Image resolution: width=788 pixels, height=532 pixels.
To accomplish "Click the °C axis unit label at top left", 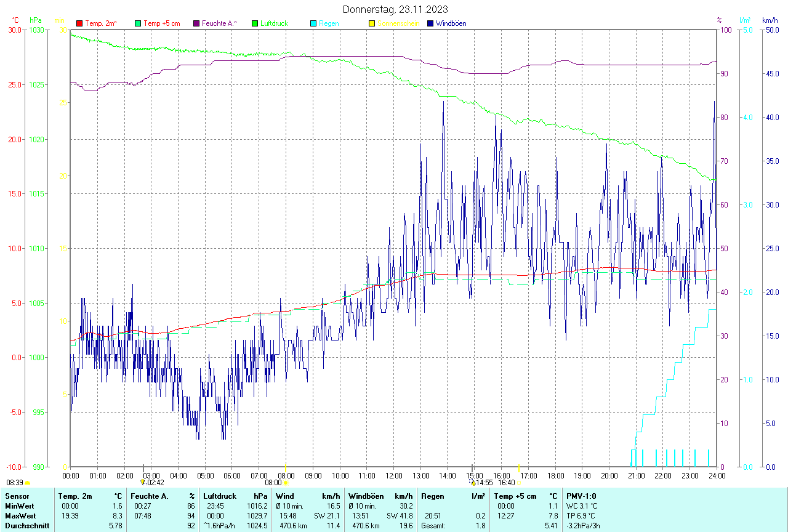I will coord(16,20).
